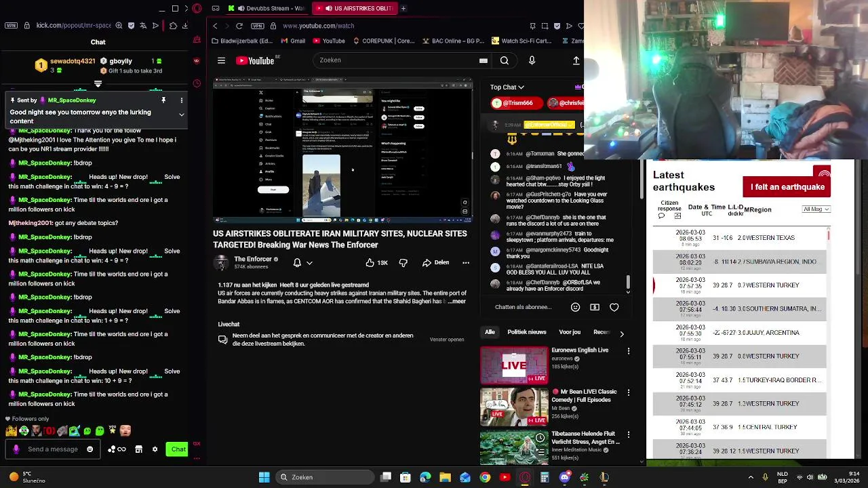The width and height of the screenshot is (868, 488).
Task: Click the Opera GX logo icon
Action: pyautogui.click(x=197, y=8)
